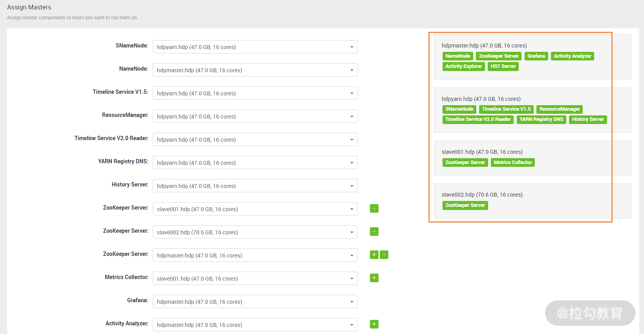This screenshot has height=334, width=644.
Task: Remove the ZooKeeper Server assigned to slave002.hdp
Action: [x=374, y=232]
